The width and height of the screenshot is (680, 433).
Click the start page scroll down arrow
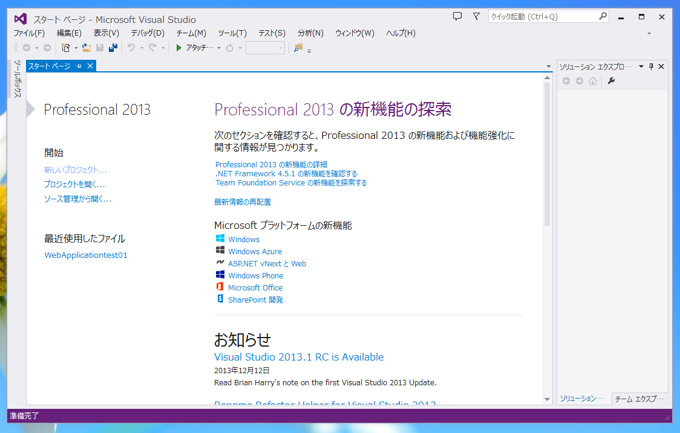tap(547, 399)
